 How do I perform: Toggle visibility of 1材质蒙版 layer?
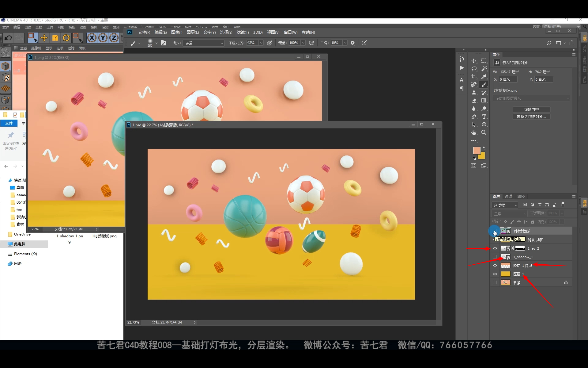click(495, 231)
